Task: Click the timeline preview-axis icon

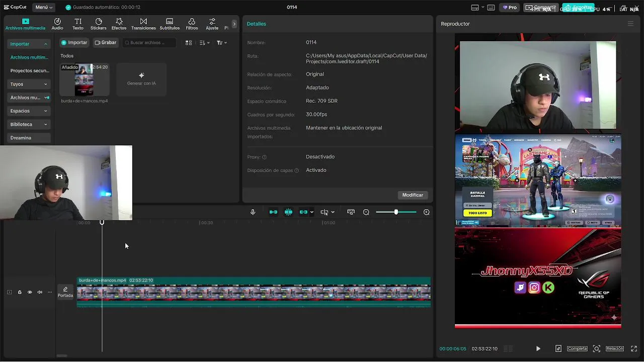Action: pos(351,212)
